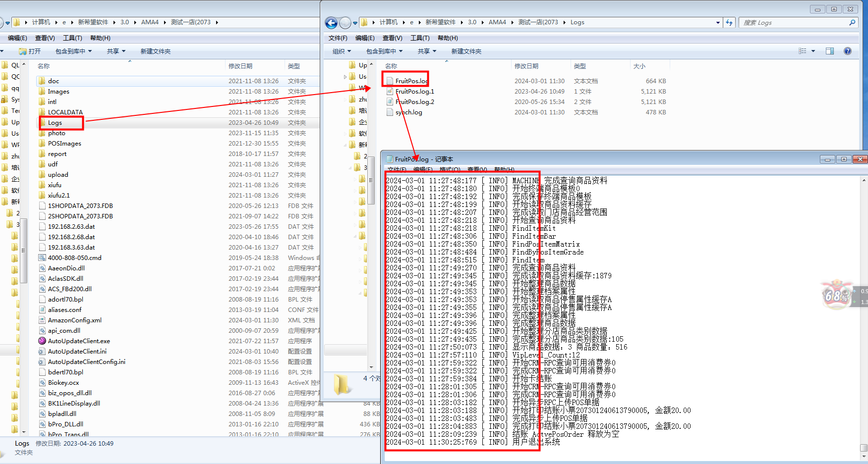Click the 新希望软件 breadcrumb in the Logs address bar
Screen dimensions: 868x464
click(x=440, y=22)
